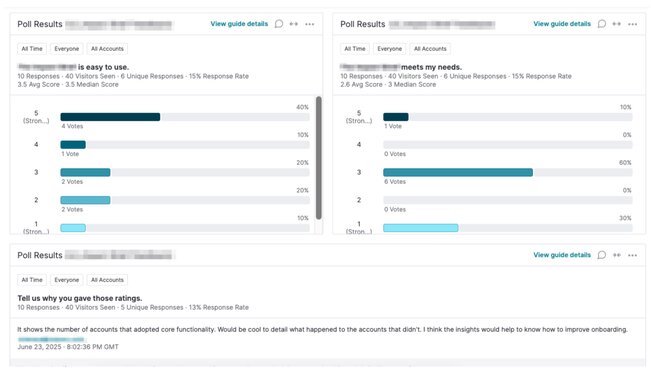Click the scrollbar in first poll results
Image resolution: width=651 pixels, height=372 pixels.
[319, 158]
